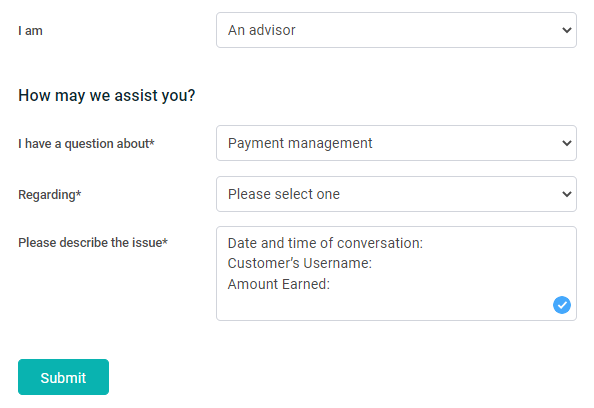
Task: Open the 'I am' dropdown showing An advisor
Action: [396, 30]
